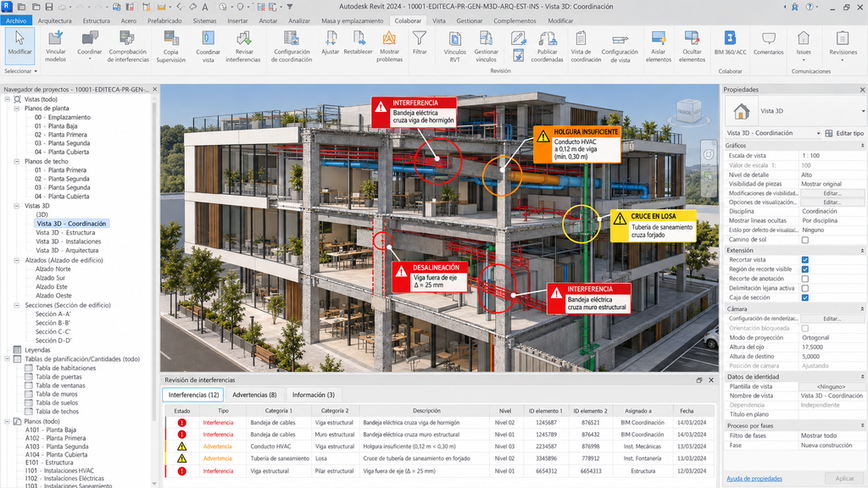Viewport: 868px width, 488px height.
Task: Click the Descripción column header
Action: (x=426, y=411)
